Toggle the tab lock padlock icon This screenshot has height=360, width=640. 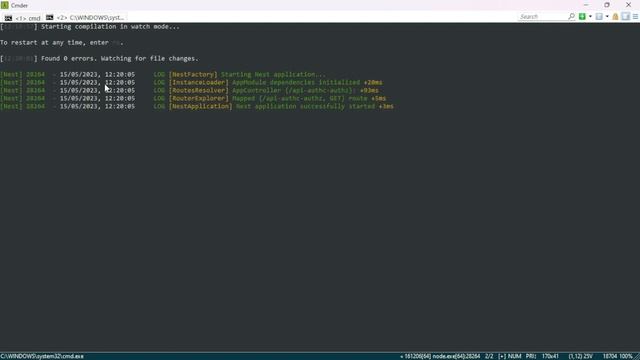point(616,16)
